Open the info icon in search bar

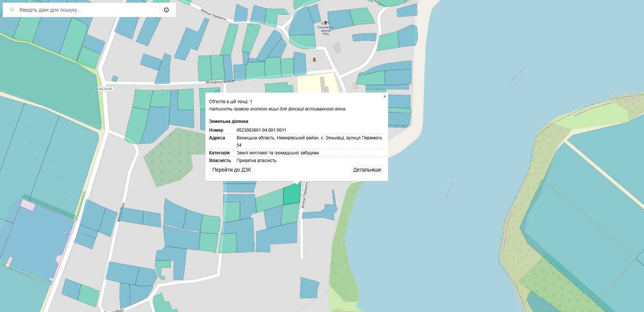pyautogui.click(x=166, y=10)
